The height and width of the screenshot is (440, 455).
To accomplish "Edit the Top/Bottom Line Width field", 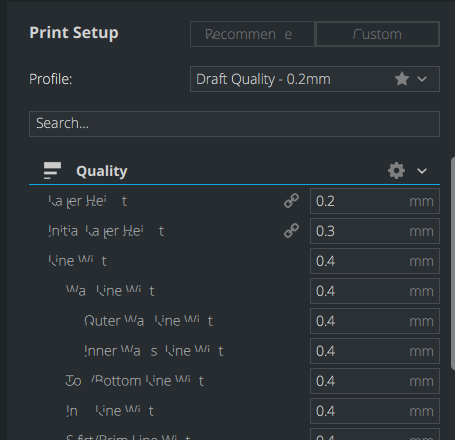I will pyautogui.click(x=375, y=381).
